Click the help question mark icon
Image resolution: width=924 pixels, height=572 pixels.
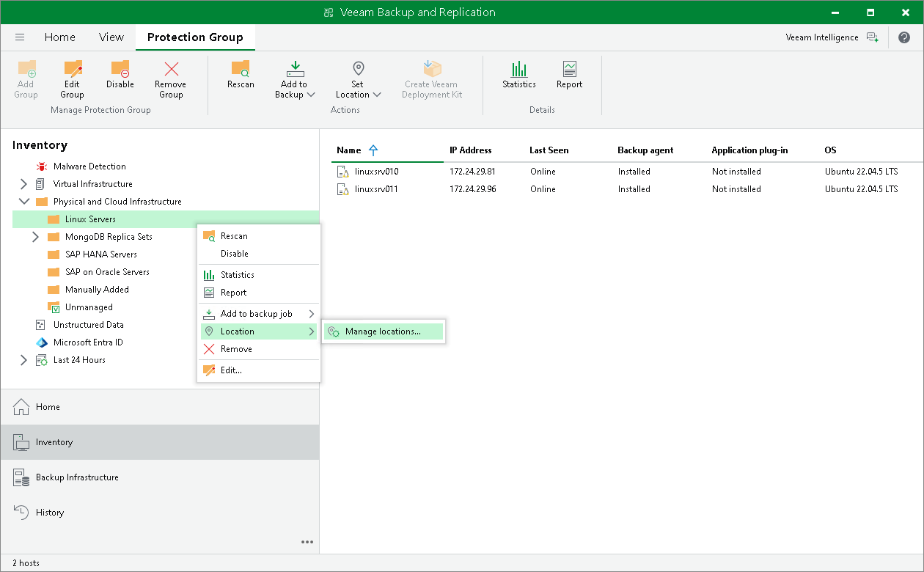[904, 37]
